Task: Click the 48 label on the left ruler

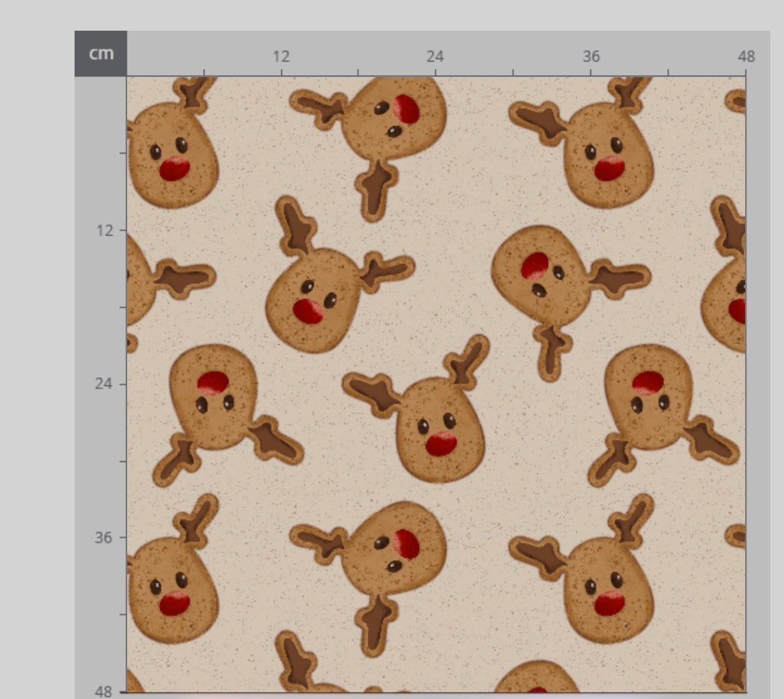Action: (x=104, y=691)
